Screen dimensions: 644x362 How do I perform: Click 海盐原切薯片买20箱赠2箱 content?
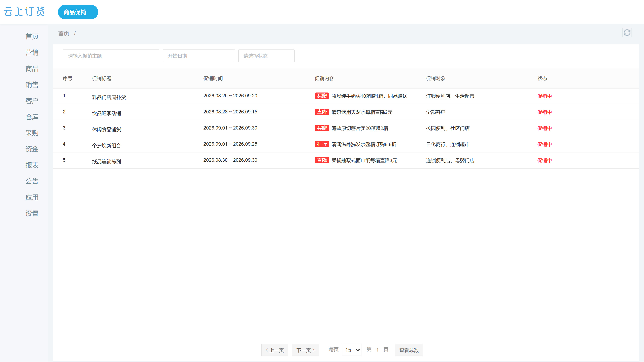(360, 129)
